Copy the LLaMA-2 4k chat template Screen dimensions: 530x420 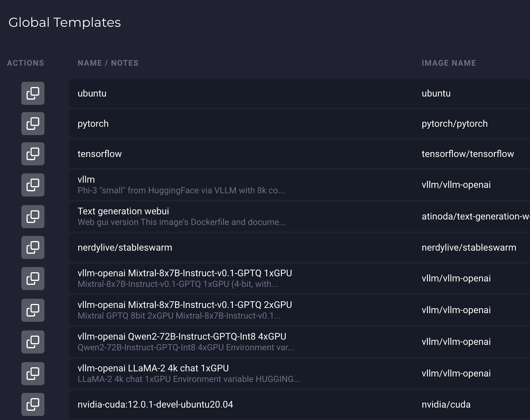coord(33,373)
